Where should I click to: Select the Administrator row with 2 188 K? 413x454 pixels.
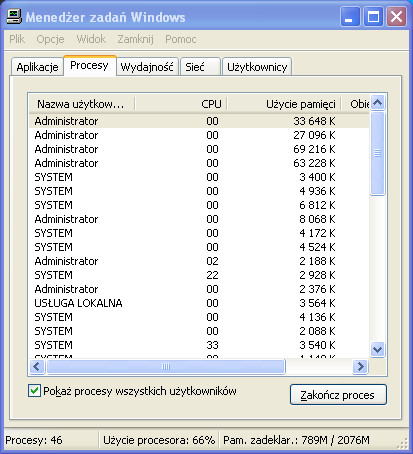pyautogui.click(x=199, y=261)
